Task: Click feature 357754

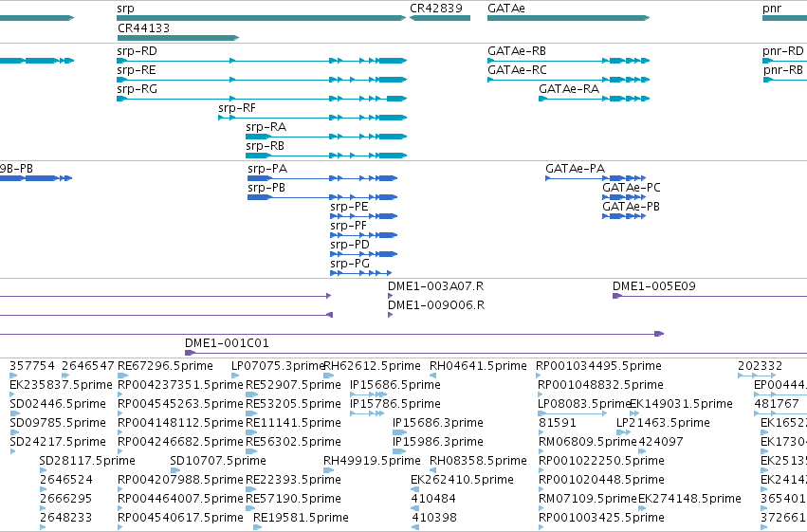Action: pyautogui.click(x=32, y=366)
